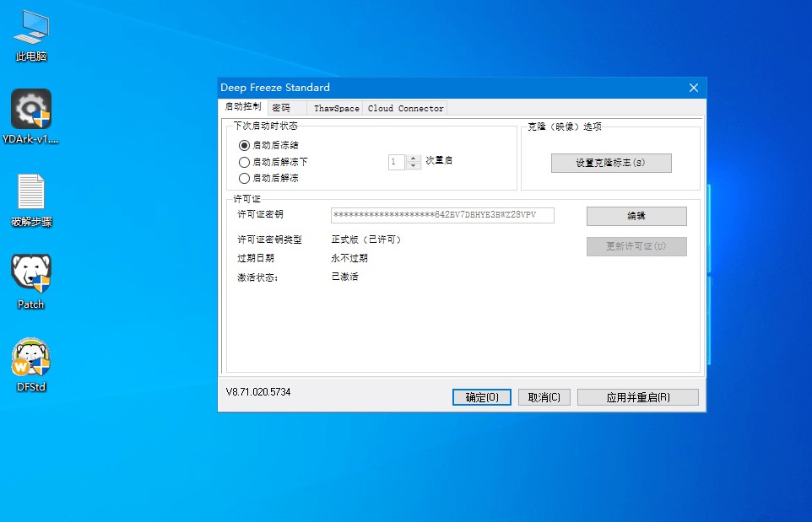Confirm with the 确定(O) button
Screen dimensions: 812x522
[482, 397]
